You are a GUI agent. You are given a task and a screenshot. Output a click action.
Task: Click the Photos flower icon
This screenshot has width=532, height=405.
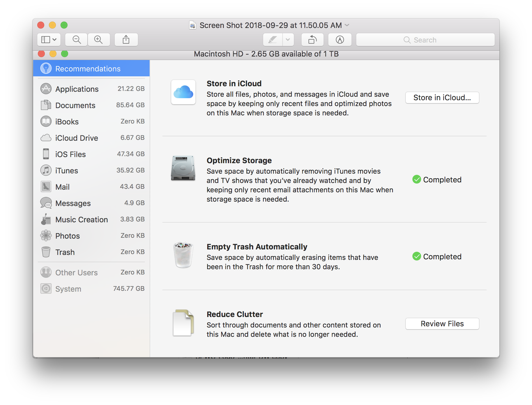[x=46, y=235]
